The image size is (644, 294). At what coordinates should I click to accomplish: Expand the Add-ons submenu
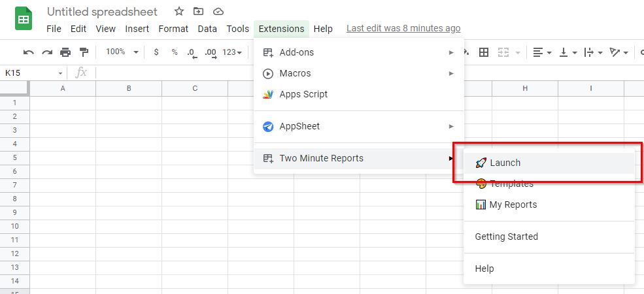click(359, 52)
